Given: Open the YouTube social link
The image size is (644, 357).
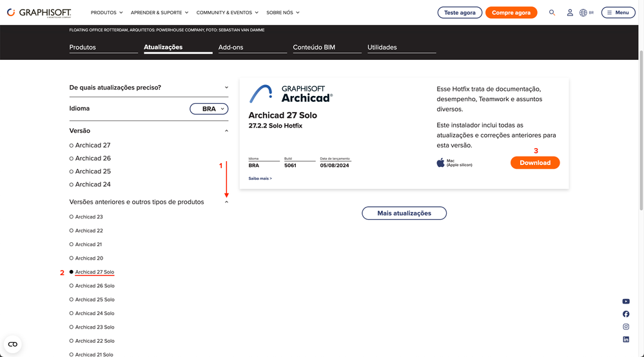Looking at the screenshot, I should [626, 301].
